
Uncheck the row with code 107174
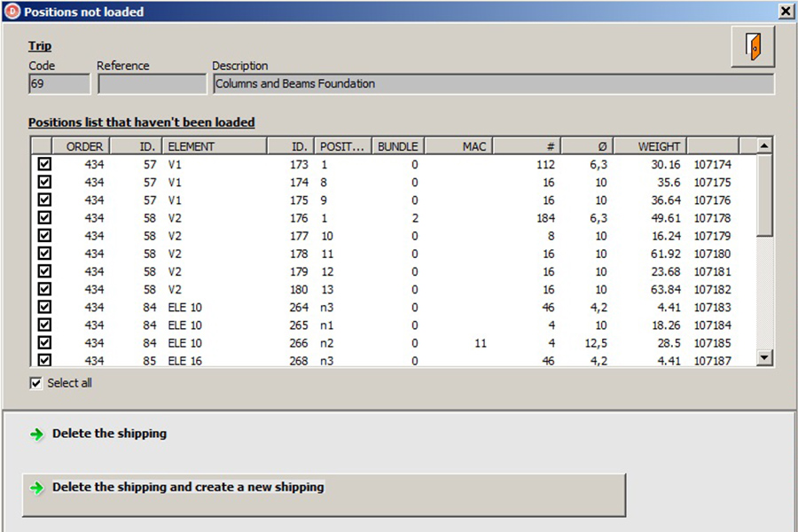tap(44, 164)
